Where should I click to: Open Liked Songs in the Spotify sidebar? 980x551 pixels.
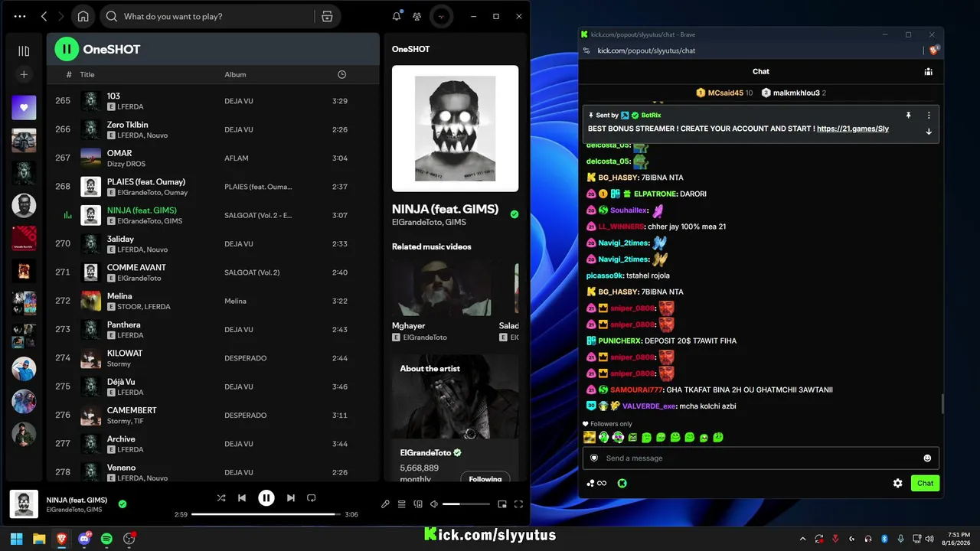24,108
